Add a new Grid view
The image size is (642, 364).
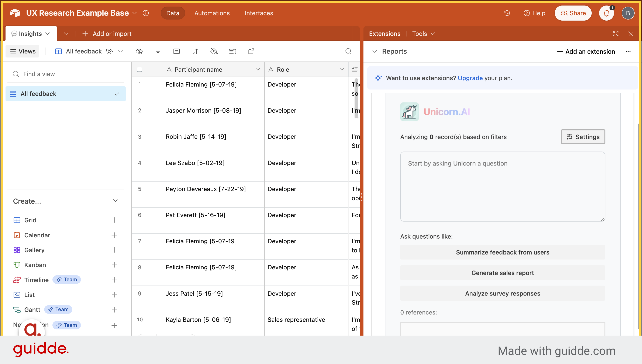[x=114, y=220]
